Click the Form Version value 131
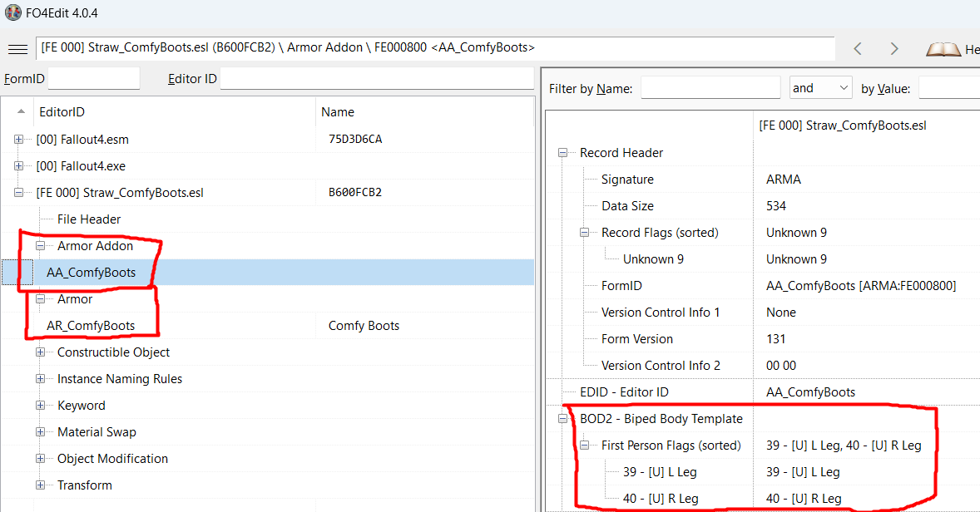The image size is (980, 512). [775, 339]
